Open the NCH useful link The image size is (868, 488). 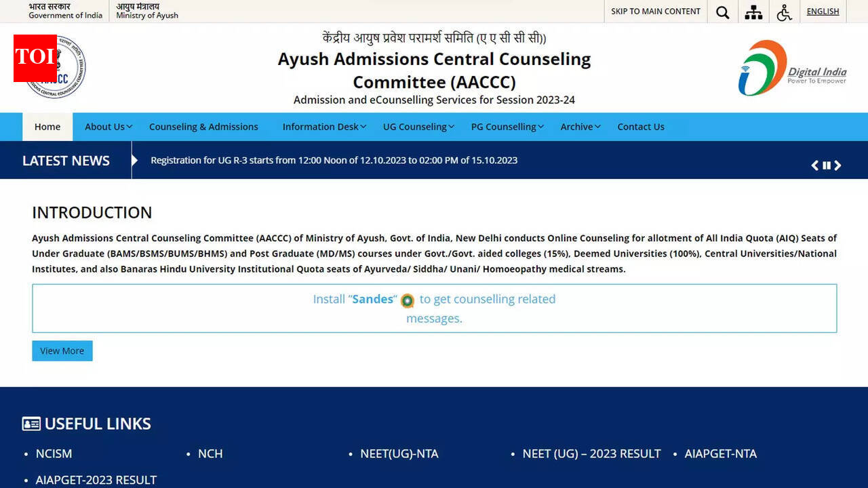click(210, 454)
